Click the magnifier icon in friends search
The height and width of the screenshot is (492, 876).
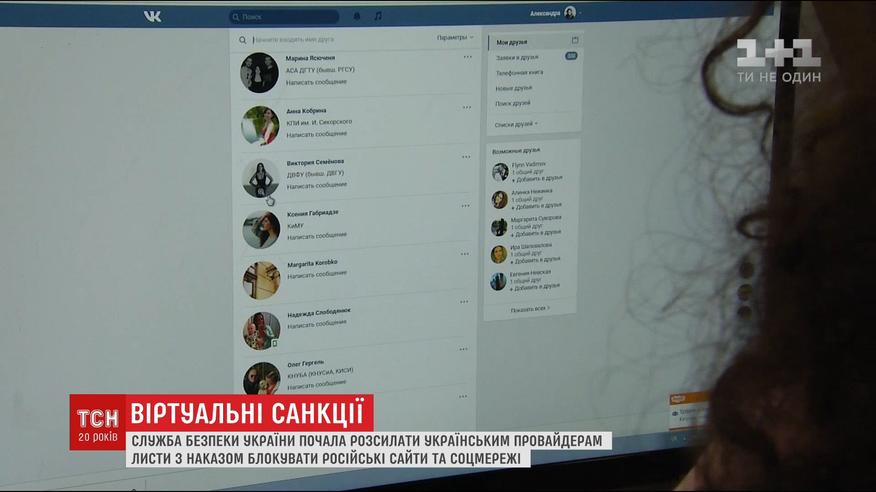(x=241, y=39)
